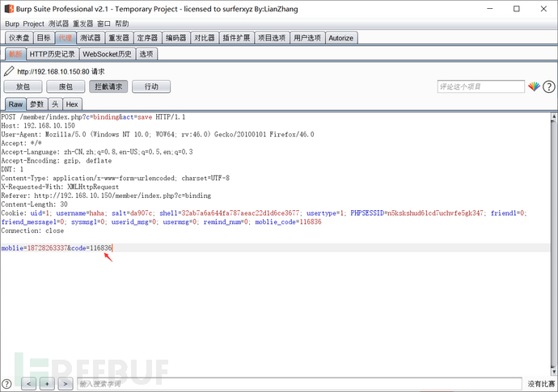Select the Raw view tab
The image size is (558, 392).
click(15, 104)
